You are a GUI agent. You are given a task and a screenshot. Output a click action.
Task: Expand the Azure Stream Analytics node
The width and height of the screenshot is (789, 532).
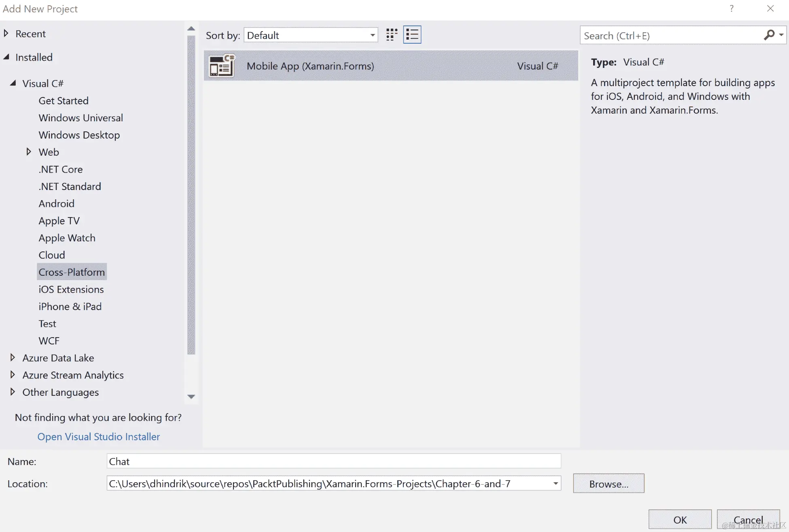pyautogui.click(x=13, y=375)
